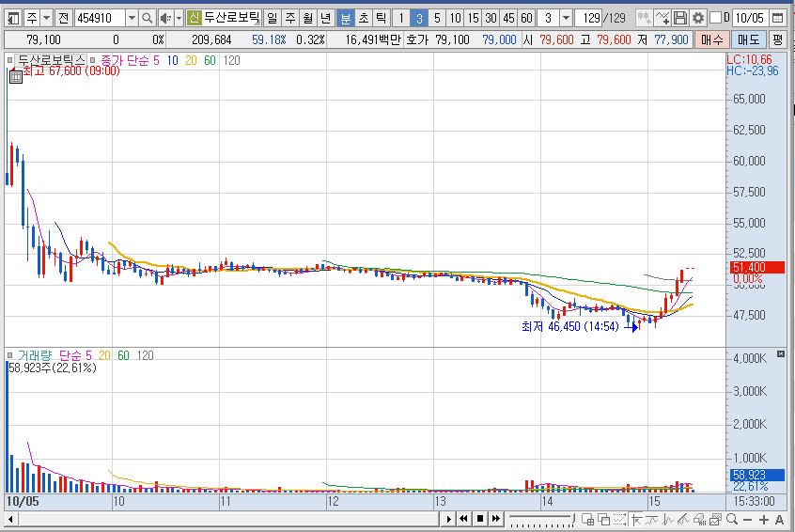Viewport: 795px width, 532px height.
Task: Click the 129 candle count field
Action: coord(589,19)
